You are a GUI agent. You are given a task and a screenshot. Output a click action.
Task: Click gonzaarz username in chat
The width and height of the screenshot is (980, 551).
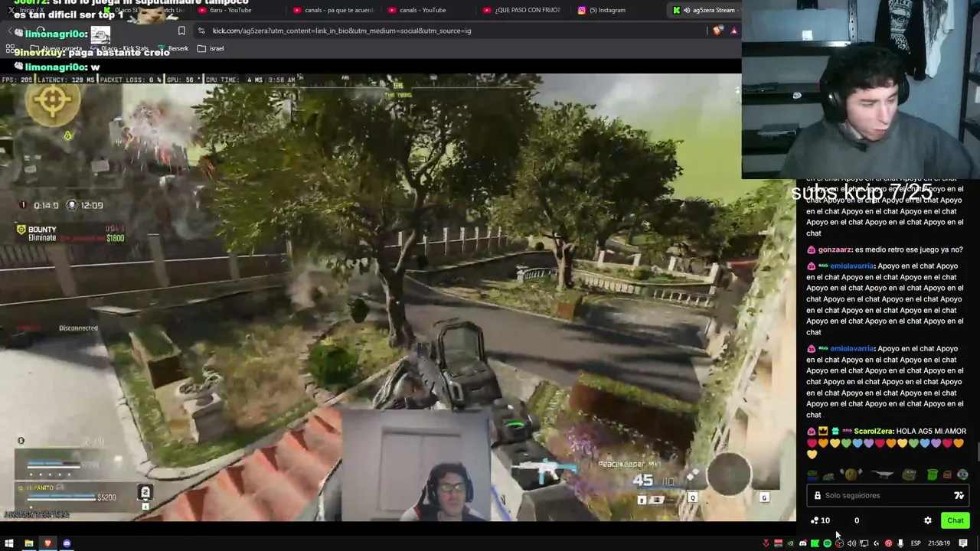pyautogui.click(x=835, y=249)
